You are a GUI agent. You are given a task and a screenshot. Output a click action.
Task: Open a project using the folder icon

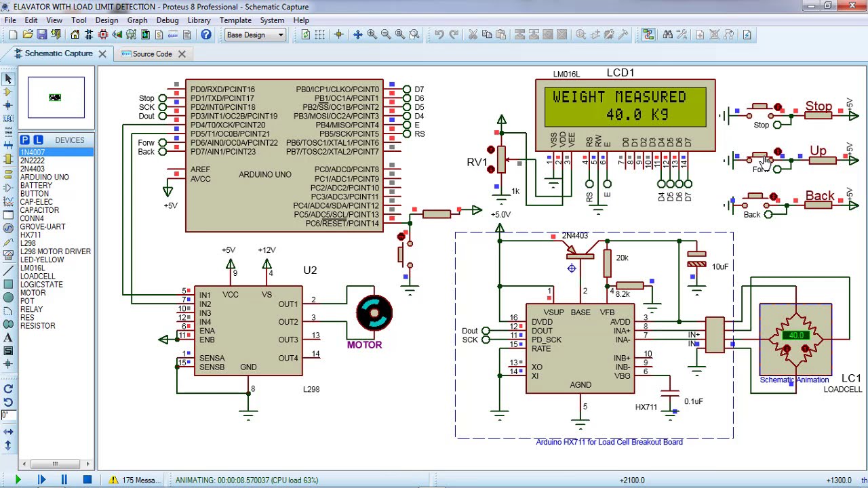(x=28, y=35)
